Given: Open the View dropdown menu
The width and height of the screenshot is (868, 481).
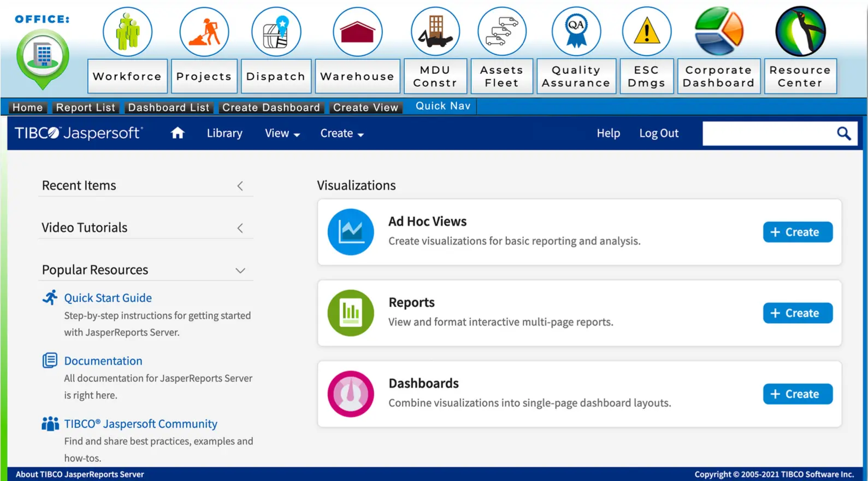Looking at the screenshot, I should coord(282,133).
